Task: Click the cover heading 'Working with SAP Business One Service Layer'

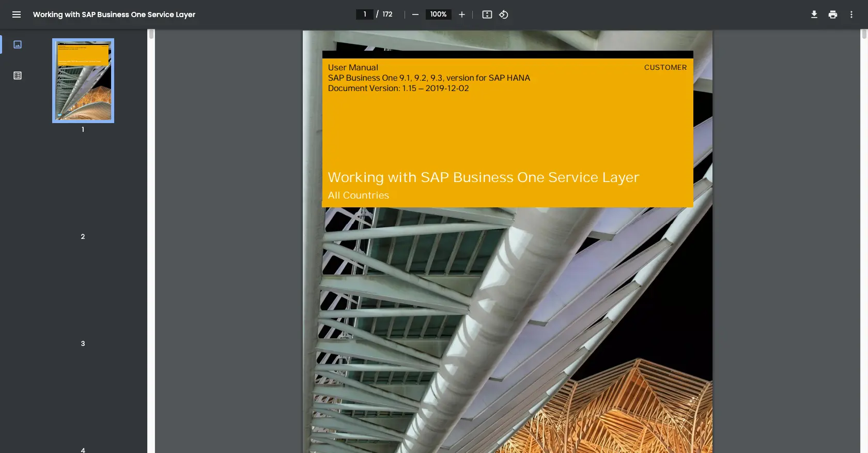Action: click(x=484, y=177)
